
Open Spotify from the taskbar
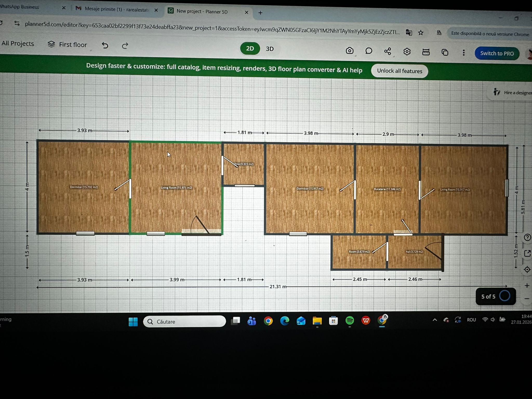click(x=350, y=321)
